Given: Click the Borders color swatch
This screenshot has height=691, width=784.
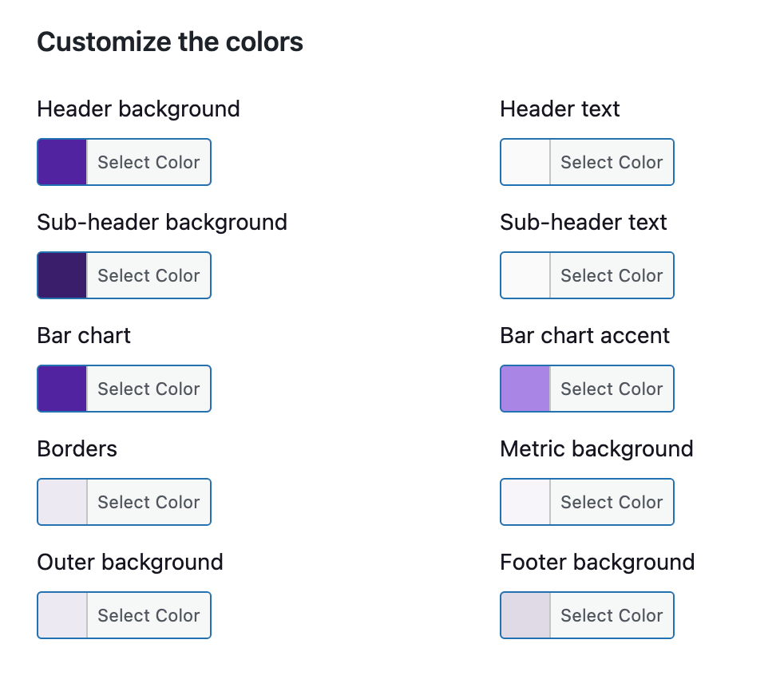Looking at the screenshot, I should (x=61, y=502).
